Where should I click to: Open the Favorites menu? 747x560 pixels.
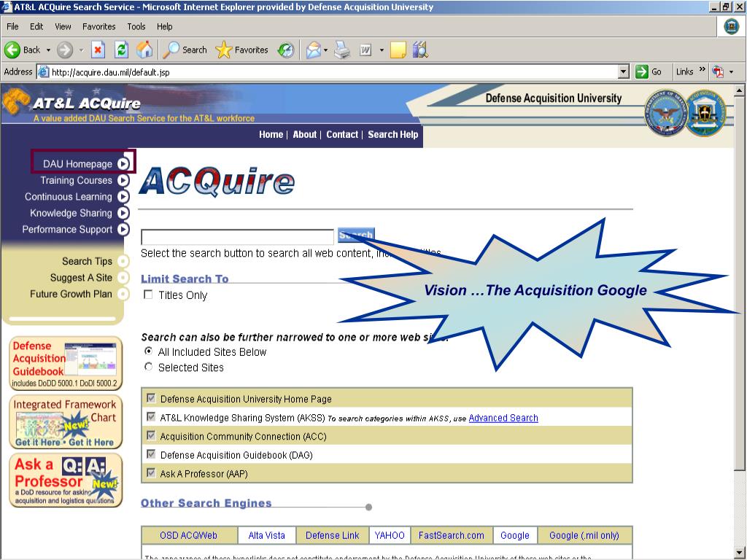click(99, 27)
